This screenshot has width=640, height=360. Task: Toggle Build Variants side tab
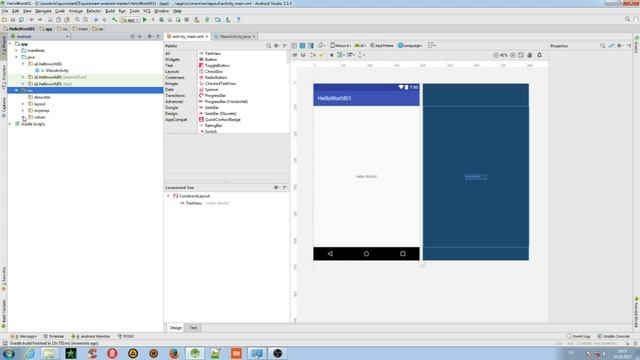(x=4, y=314)
